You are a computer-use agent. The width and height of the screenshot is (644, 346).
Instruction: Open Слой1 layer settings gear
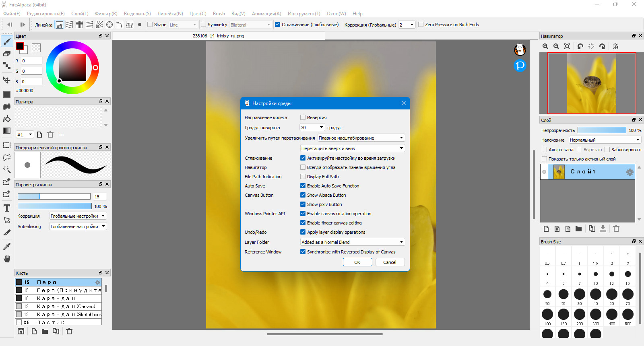point(630,172)
